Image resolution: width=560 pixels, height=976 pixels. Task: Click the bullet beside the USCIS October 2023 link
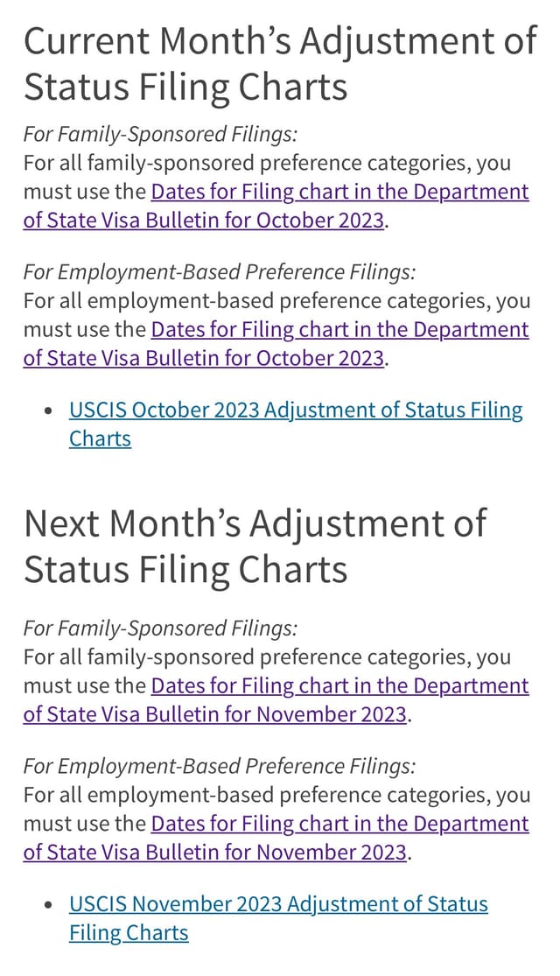pyautogui.click(x=48, y=412)
